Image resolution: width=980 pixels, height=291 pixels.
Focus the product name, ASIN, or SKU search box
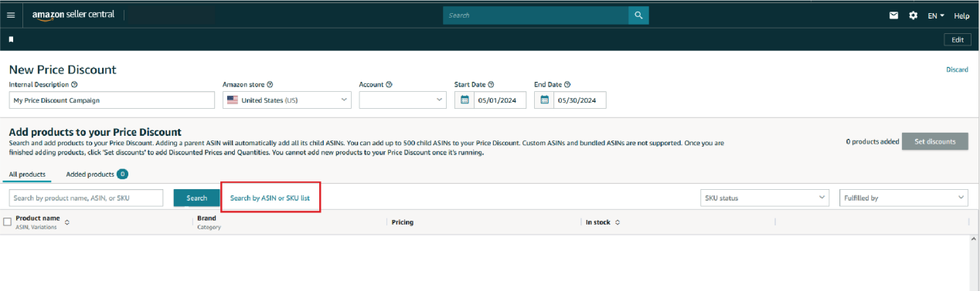(x=87, y=198)
